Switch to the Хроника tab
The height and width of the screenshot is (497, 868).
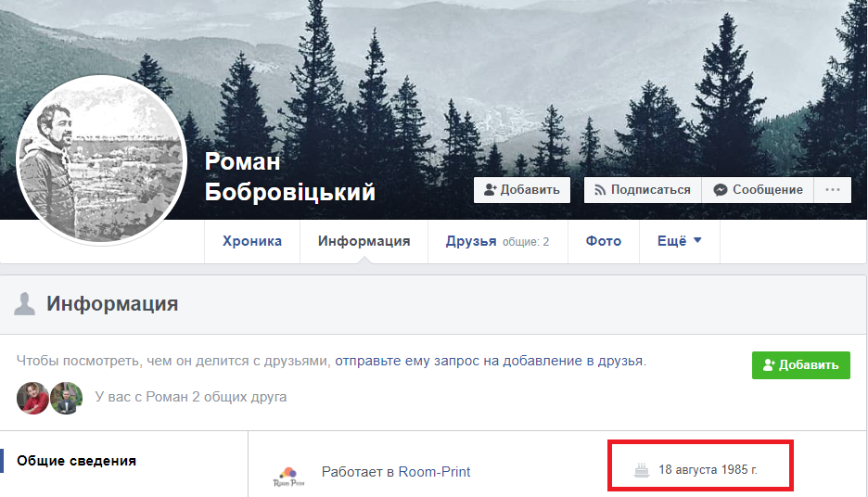(252, 241)
